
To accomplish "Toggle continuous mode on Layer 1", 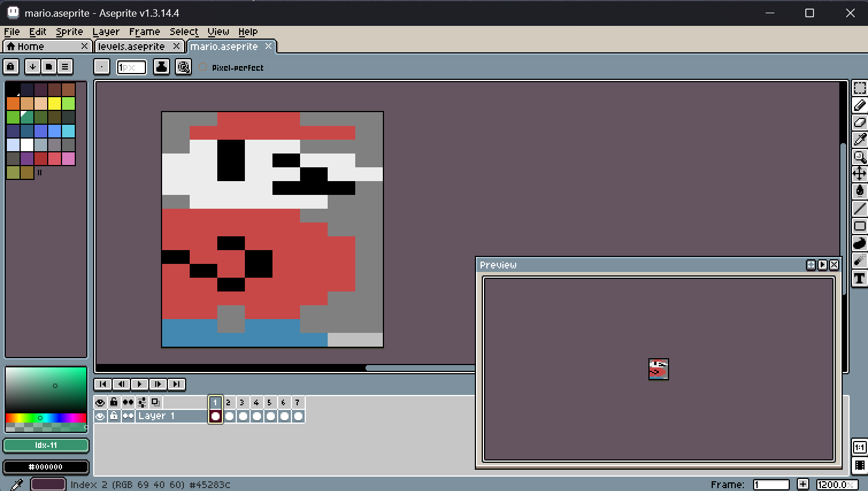I will point(128,416).
